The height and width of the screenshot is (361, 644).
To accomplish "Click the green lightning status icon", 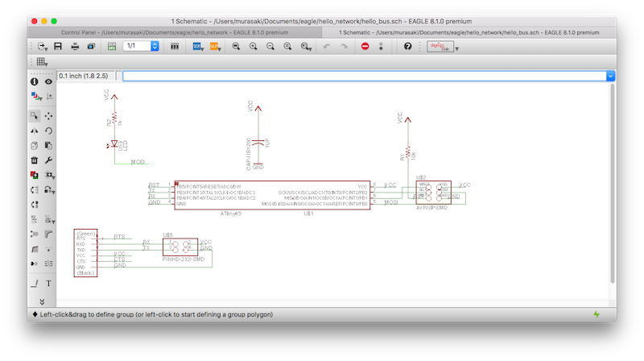I will coord(597,314).
